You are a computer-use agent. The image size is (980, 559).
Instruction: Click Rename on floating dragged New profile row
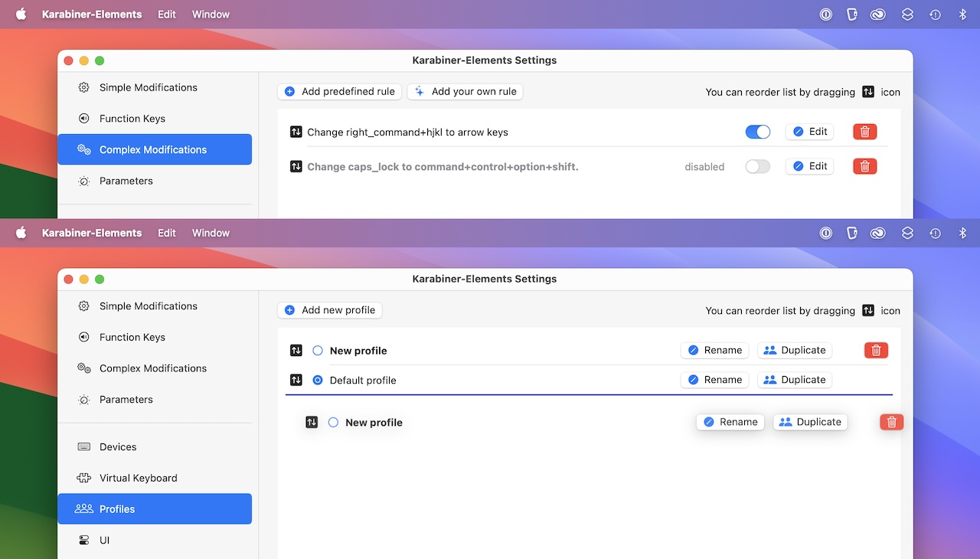730,422
